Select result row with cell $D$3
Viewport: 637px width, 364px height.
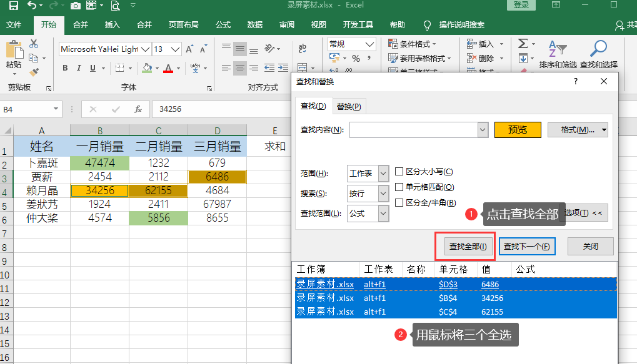pos(456,285)
